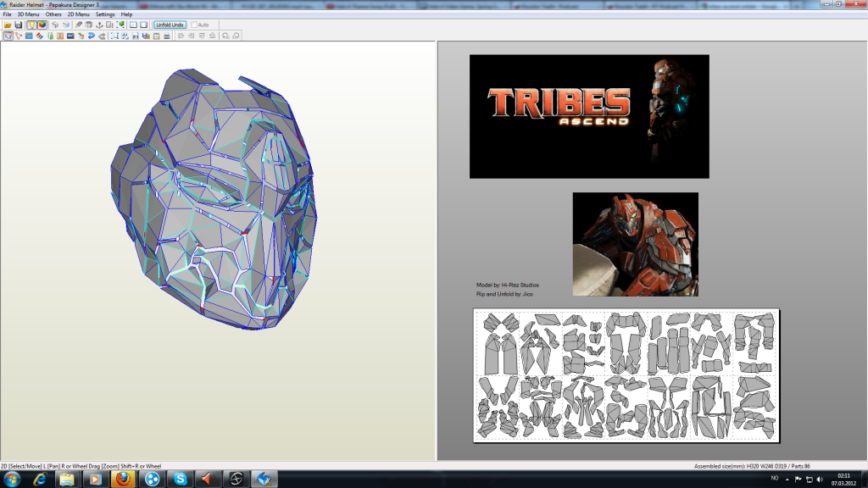Click the arrange parts grid icon
This screenshot has height=488, width=868.
tap(125, 36)
